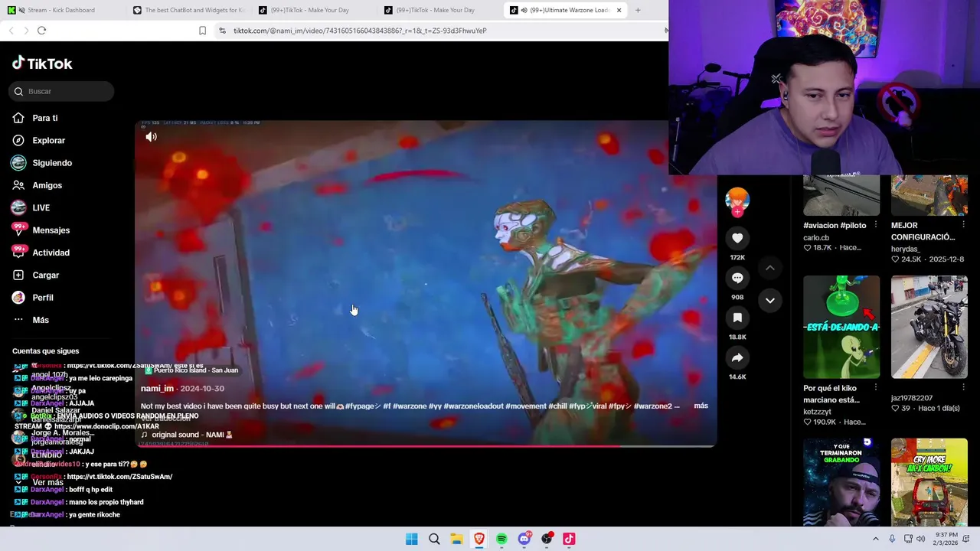Mute the video with the speaker icon

point(152,137)
